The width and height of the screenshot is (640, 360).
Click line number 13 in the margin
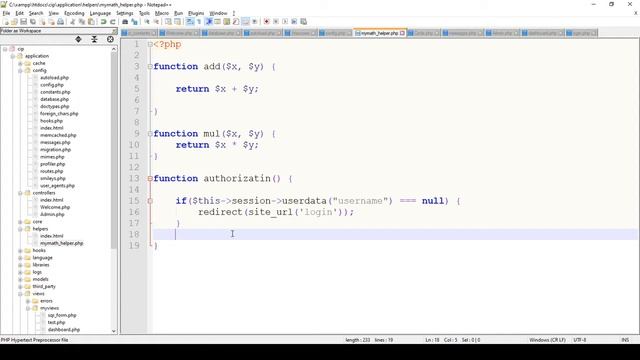[x=134, y=178]
